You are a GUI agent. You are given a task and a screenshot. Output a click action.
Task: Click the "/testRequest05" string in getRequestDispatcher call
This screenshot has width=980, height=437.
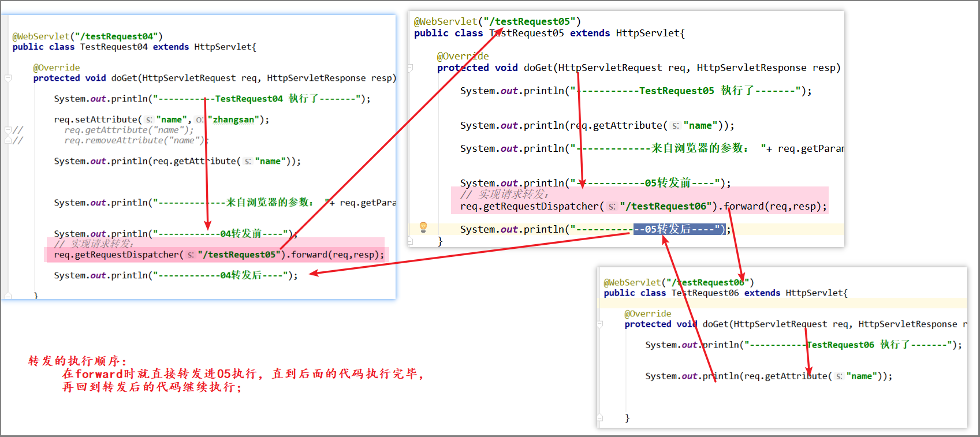(x=239, y=255)
